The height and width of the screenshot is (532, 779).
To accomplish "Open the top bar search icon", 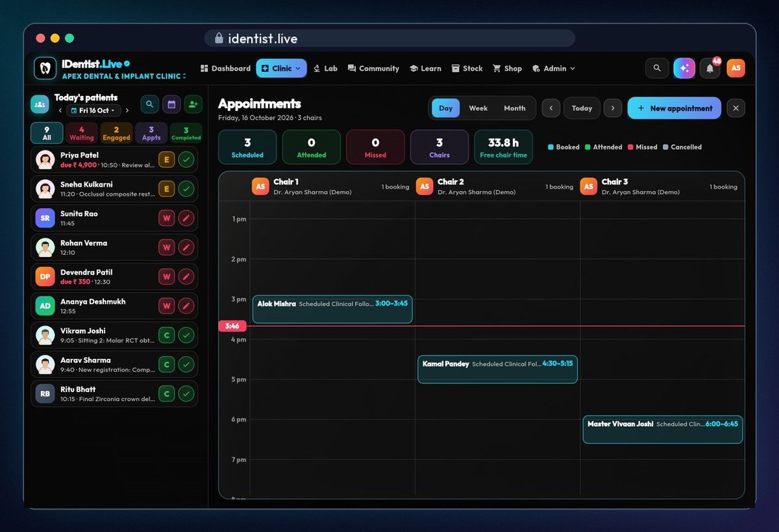I will click(657, 68).
